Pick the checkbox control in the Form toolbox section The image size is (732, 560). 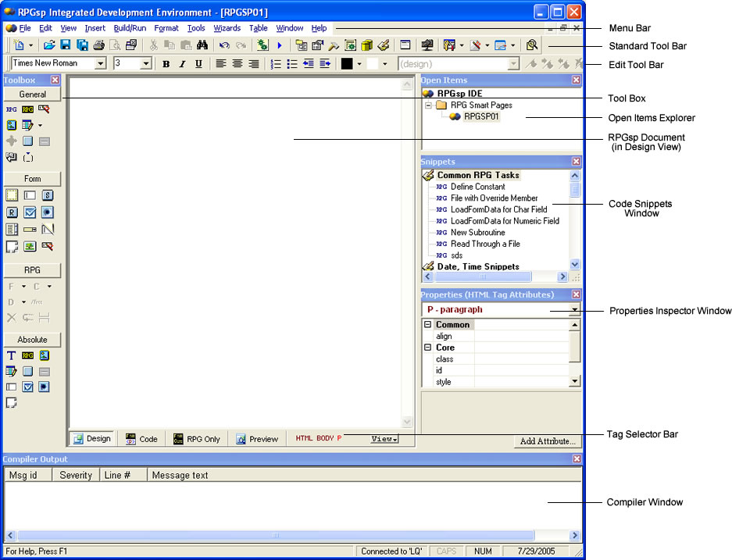(30, 212)
